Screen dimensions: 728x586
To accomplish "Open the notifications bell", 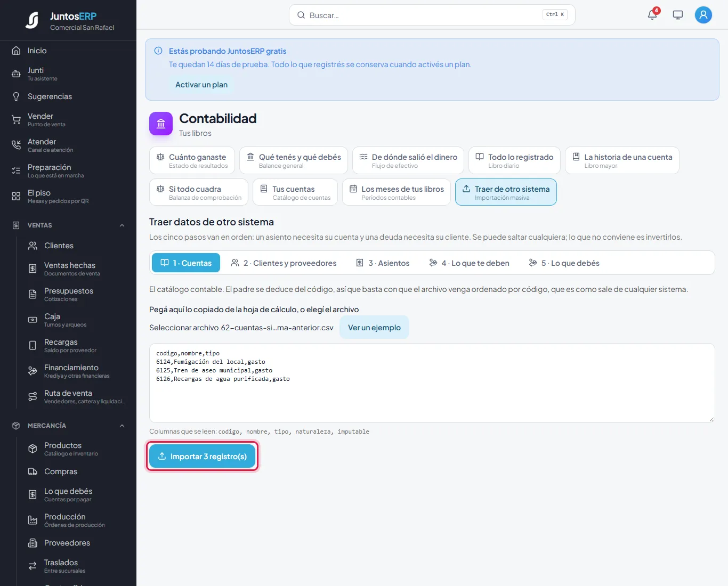I will pos(652,15).
